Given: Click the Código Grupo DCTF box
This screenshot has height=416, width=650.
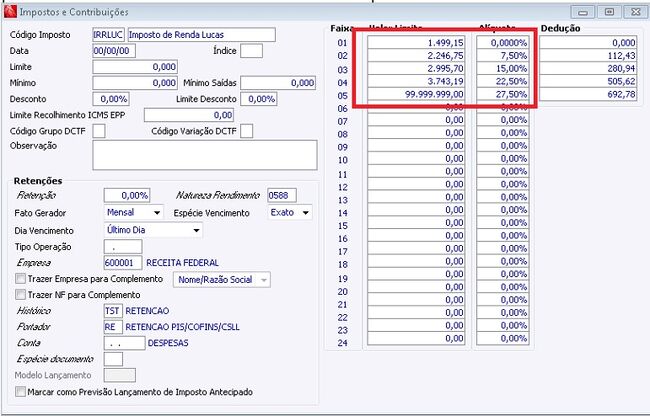Looking at the screenshot, I should click(99, 131).
